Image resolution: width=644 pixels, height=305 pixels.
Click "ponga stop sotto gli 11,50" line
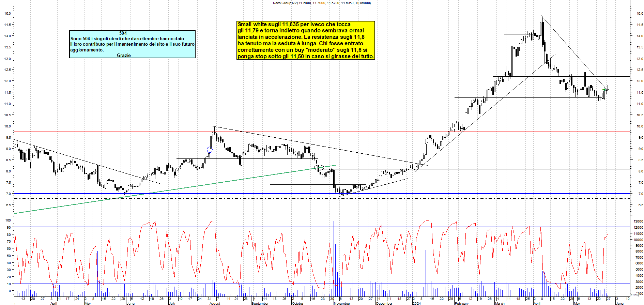pyautogui.click(x=306, y=56)
